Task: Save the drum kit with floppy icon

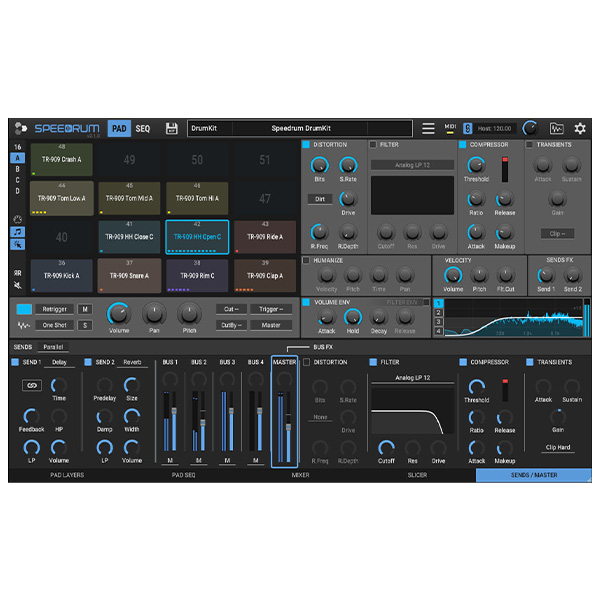Action: (171, 129)
